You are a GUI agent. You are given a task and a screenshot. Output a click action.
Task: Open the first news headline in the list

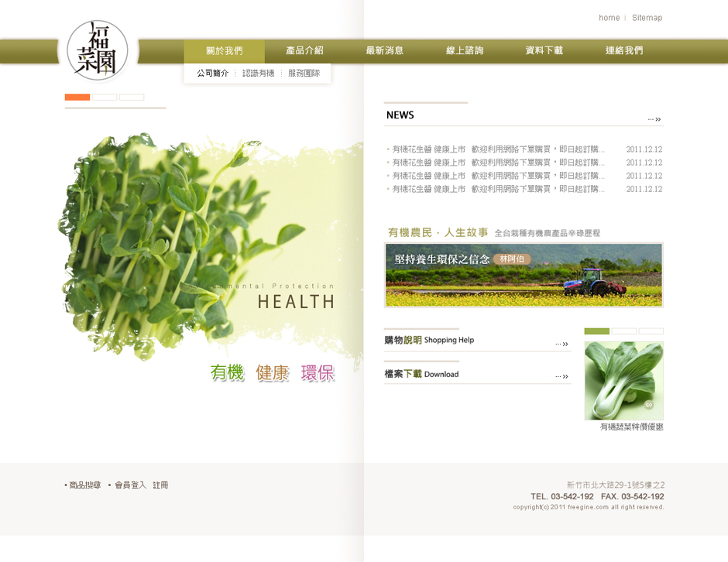(498, 149)
